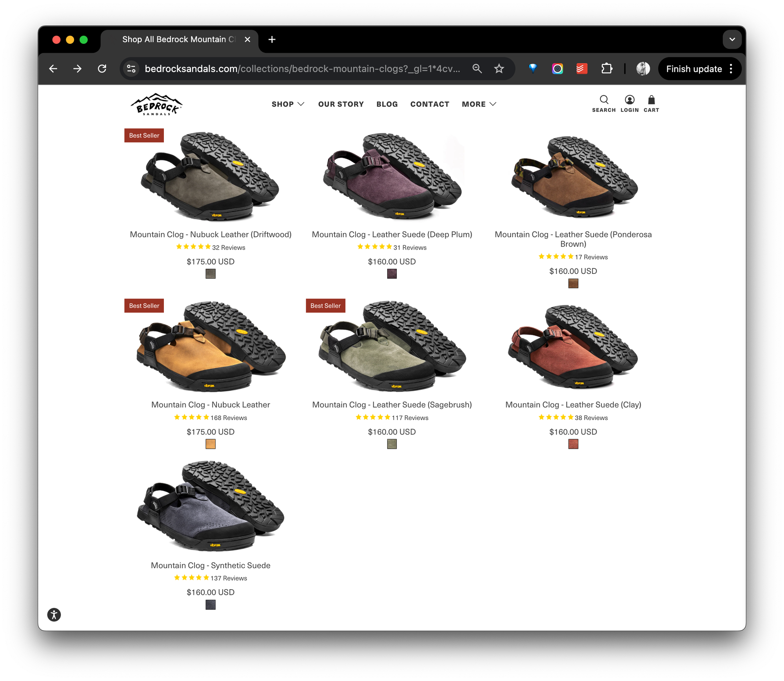Click the zoom magnifier icon in address bar

click(477, 69)
